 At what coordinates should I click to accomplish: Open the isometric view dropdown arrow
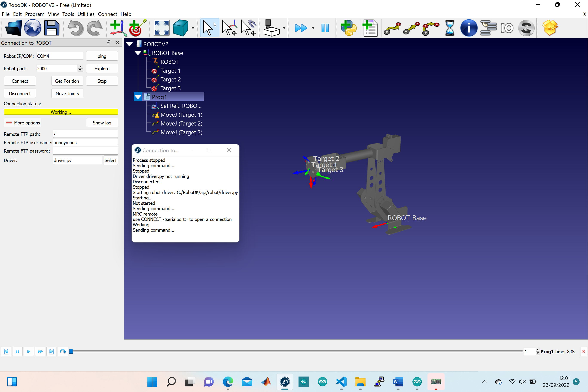[x=193, y=28]
